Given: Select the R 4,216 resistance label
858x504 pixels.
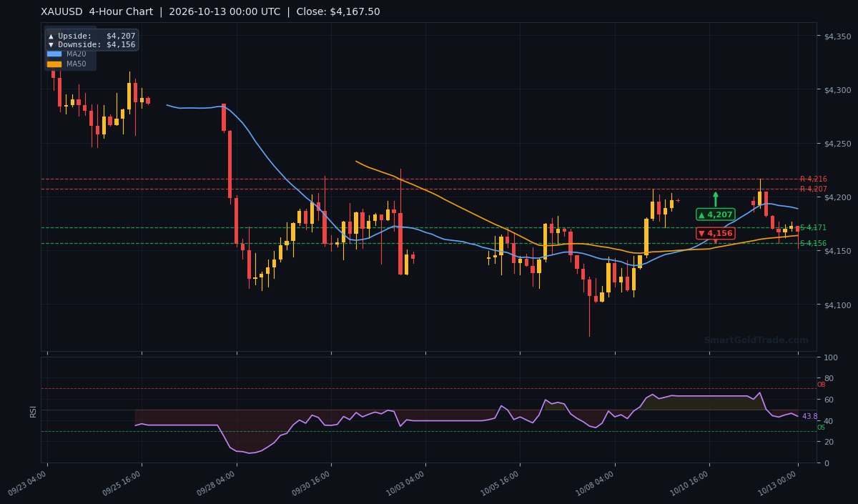Looking at the screenshot, I should [x=813, y=179].
